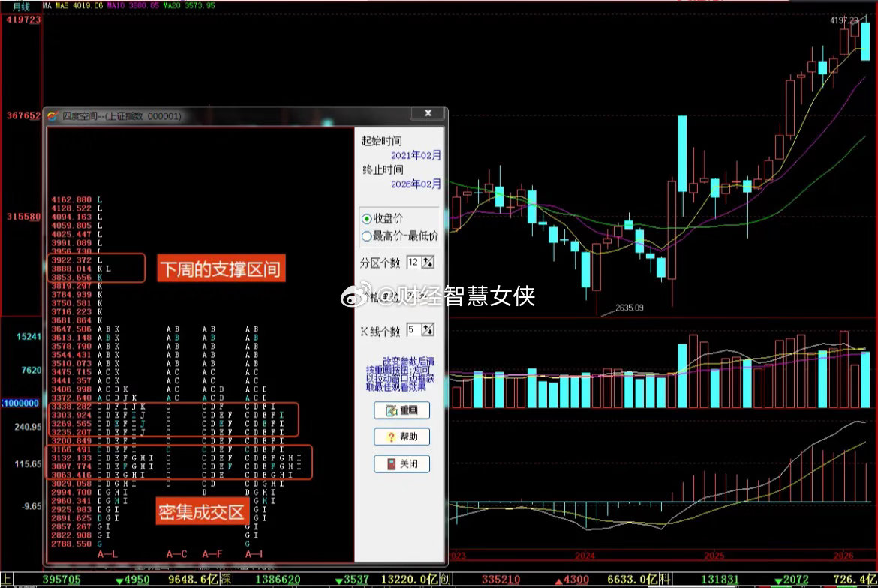This screenshot has width=878, height=588.
Task: Click the 月线 period label
Action: pos(21,6)
